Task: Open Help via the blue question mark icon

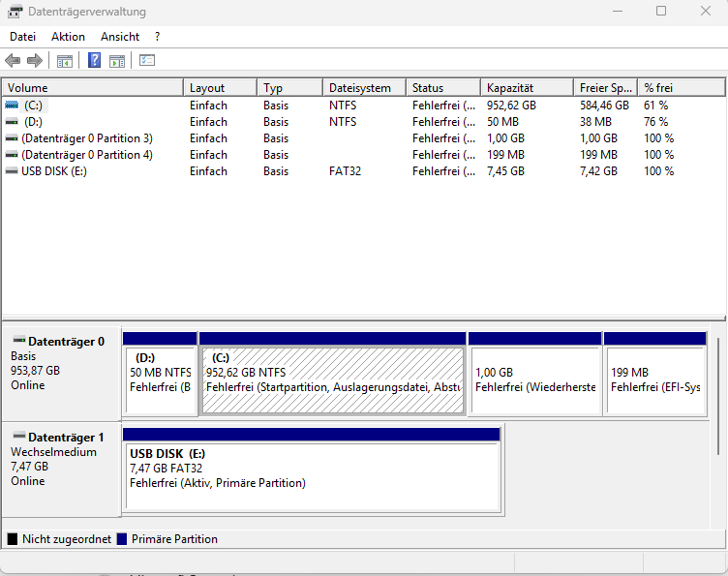Action: [x=94, y=60]
